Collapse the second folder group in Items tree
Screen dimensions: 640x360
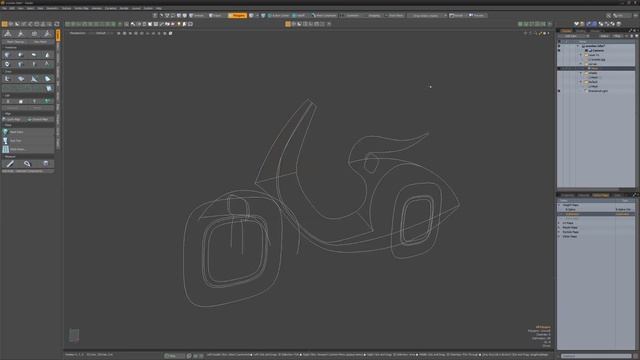click(x=581, y=64)
